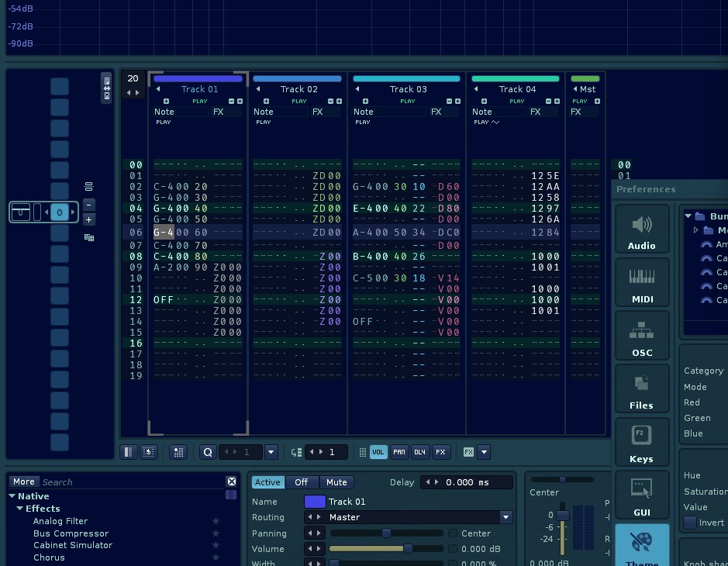Select the Mute track state tab
This screenshot has width=728, height=566.
click(x=336, y=482)
